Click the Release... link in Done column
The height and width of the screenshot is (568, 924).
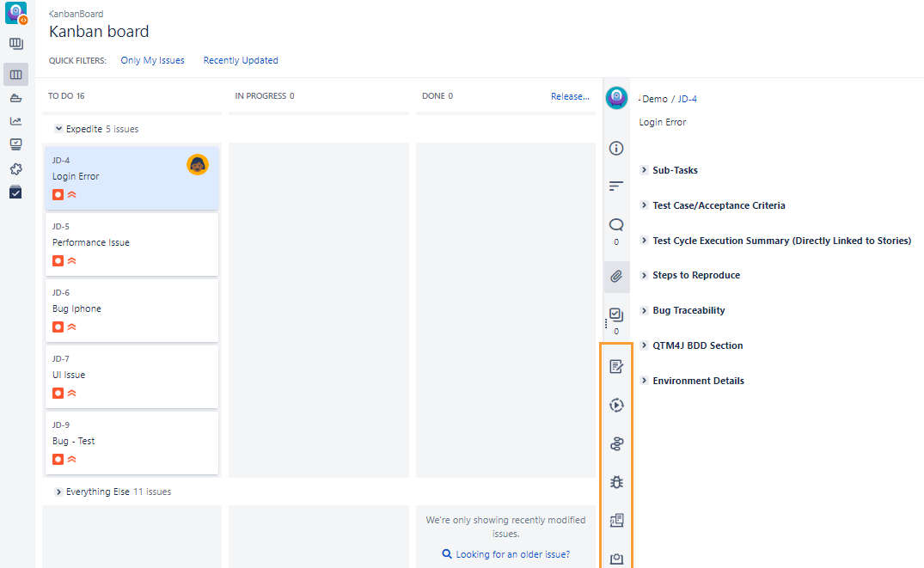pyautogui.click(x=570, y=96)
